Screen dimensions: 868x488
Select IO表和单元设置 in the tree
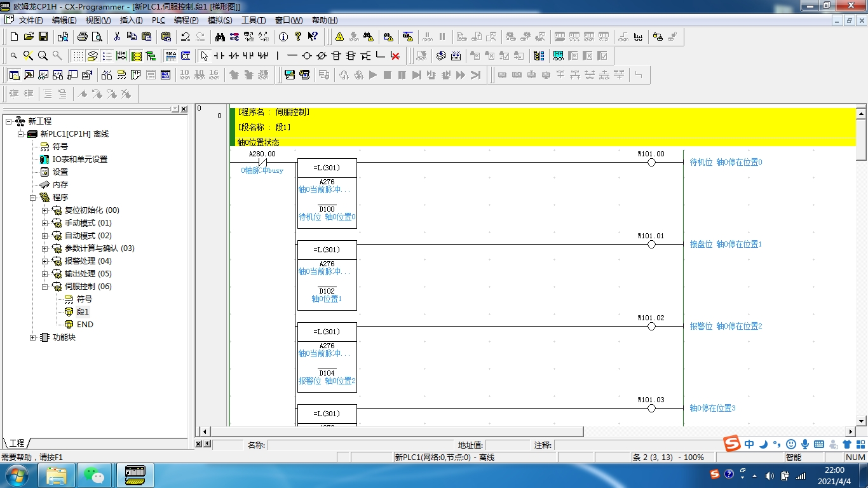pos(80,159)
